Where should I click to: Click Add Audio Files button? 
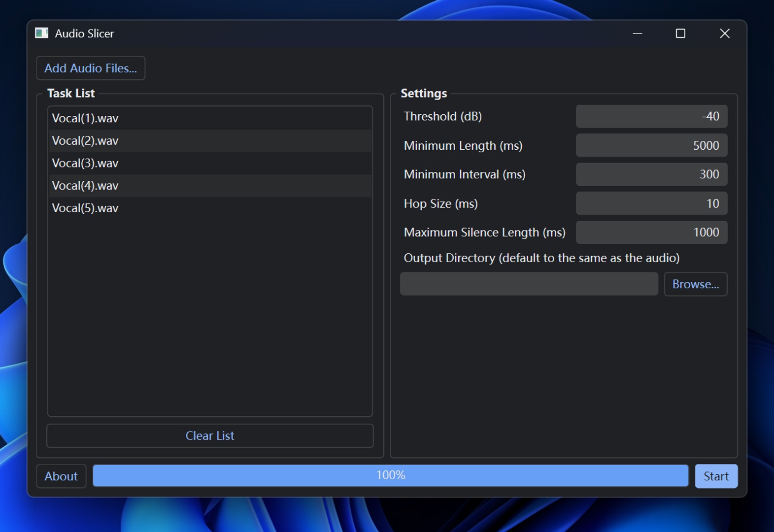coord(91,68)
